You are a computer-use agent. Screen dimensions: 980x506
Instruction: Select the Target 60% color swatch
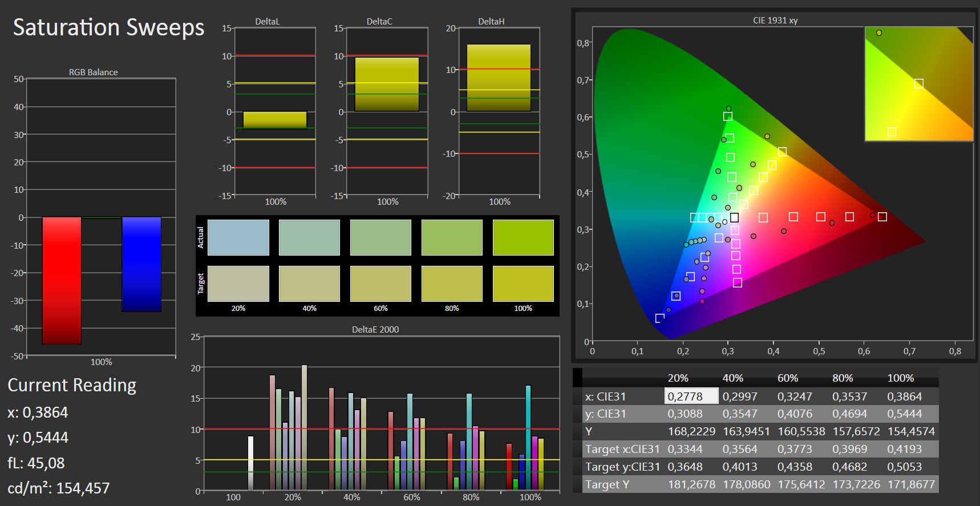[x=380, y=284]
